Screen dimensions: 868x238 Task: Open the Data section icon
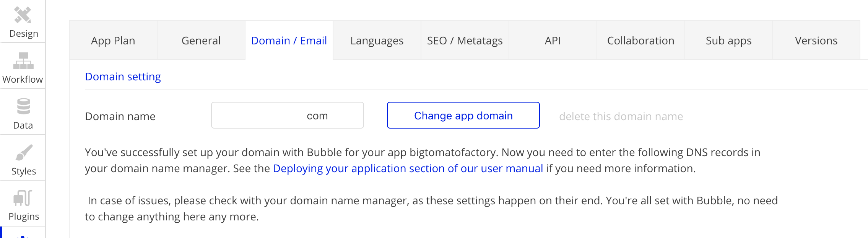coord(23,107)
